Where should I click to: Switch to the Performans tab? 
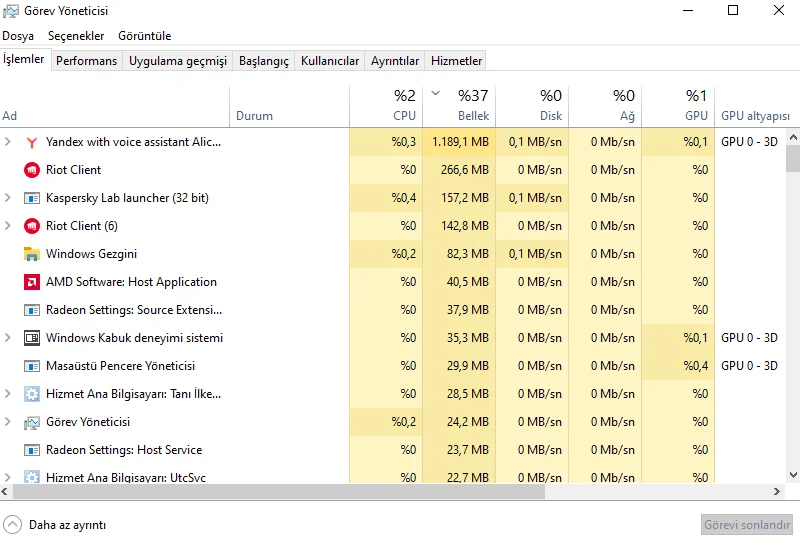86,61
